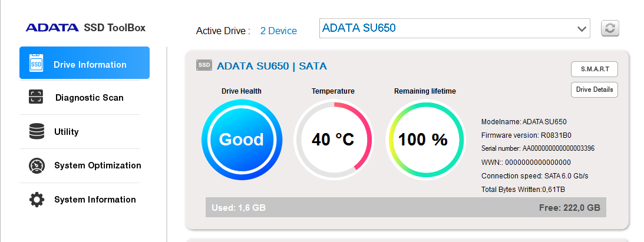Switch to the Diagnostic Scan tab
This screenshot has width=644, height=242.
(80, 98)
